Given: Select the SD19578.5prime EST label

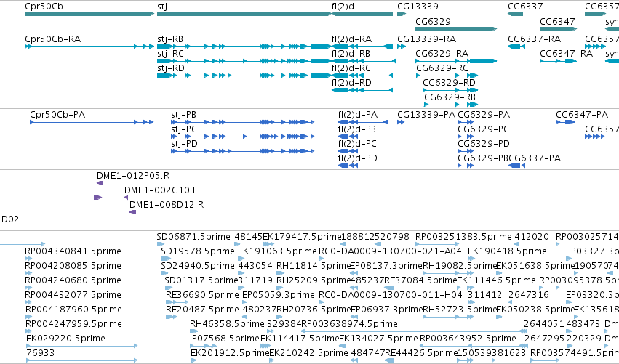Looking at the screenshot, I should [198, 251].
